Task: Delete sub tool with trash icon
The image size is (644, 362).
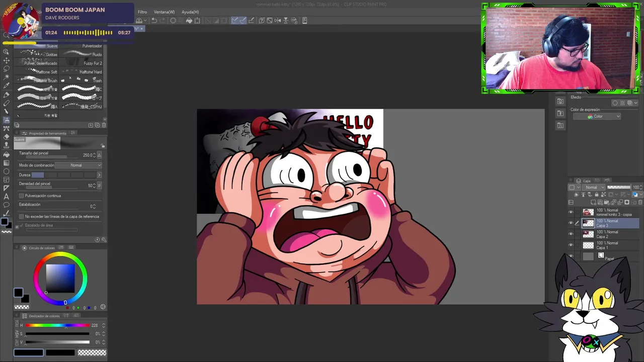Action: click(104, 125)
